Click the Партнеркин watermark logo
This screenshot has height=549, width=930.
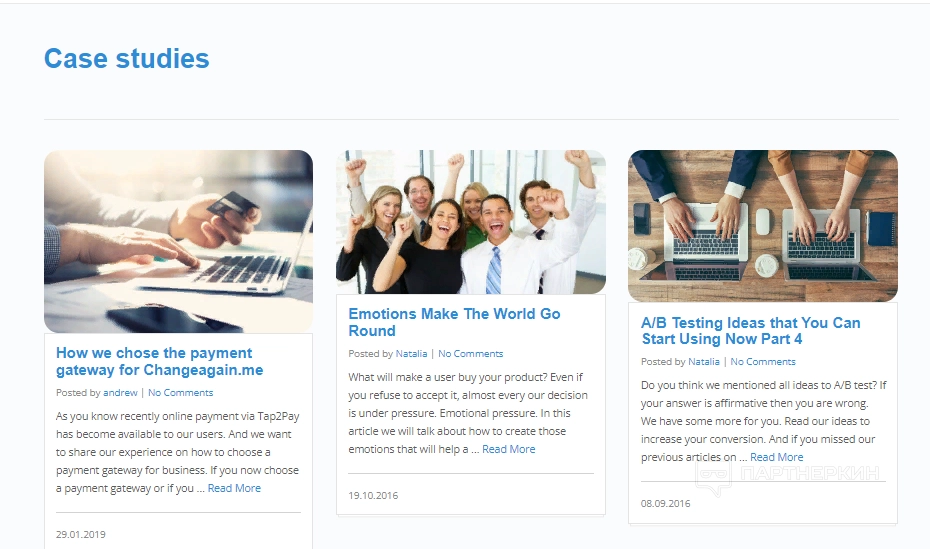(788, 475)
